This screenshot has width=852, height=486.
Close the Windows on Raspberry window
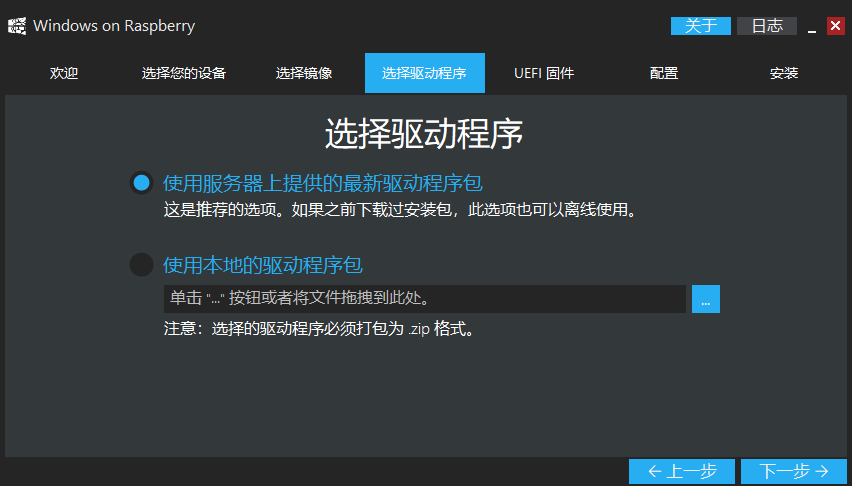coord(836,26)
